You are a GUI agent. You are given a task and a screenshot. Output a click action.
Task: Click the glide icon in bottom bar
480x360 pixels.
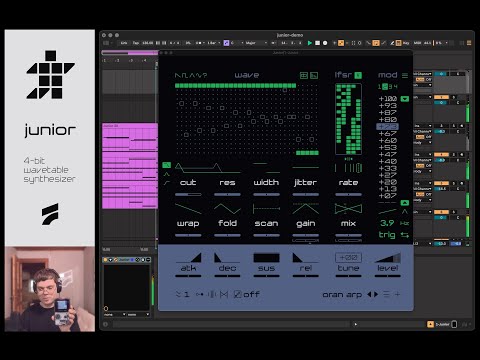[199, 294]
